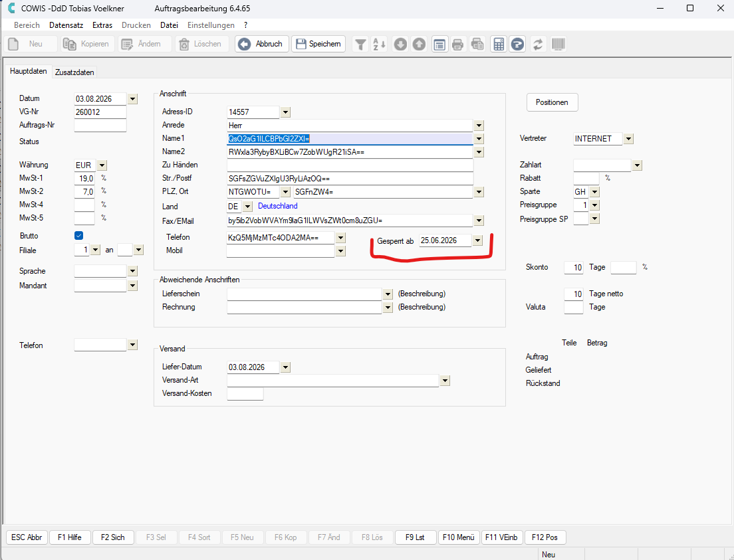Open the Extras menu
The height and width of the screenshot is (560, 734).
click(x=102, y=25)
